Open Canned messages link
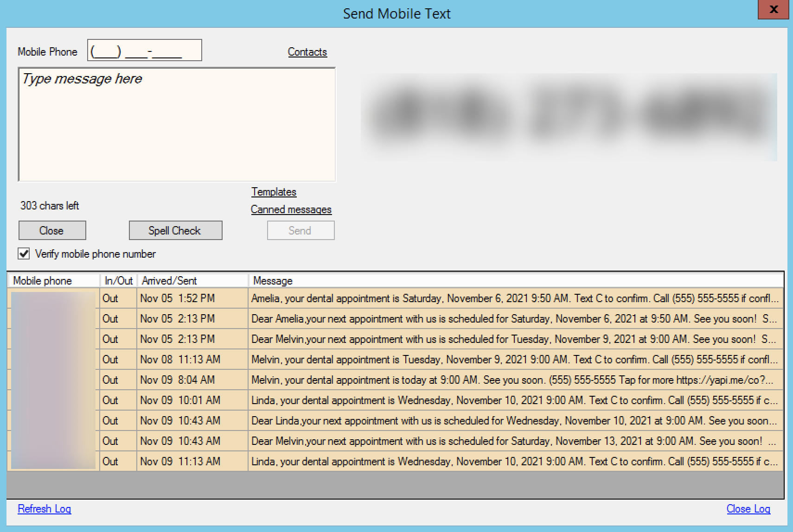 291,209
